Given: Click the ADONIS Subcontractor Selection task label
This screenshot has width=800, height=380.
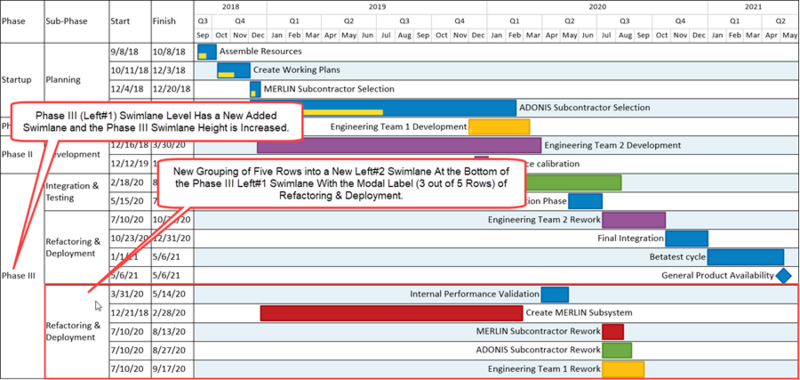Looking at the screenshot, I should point(585,108).
